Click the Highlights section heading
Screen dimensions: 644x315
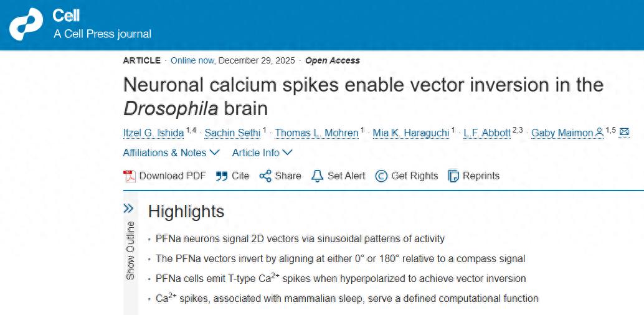pos(186,212)
